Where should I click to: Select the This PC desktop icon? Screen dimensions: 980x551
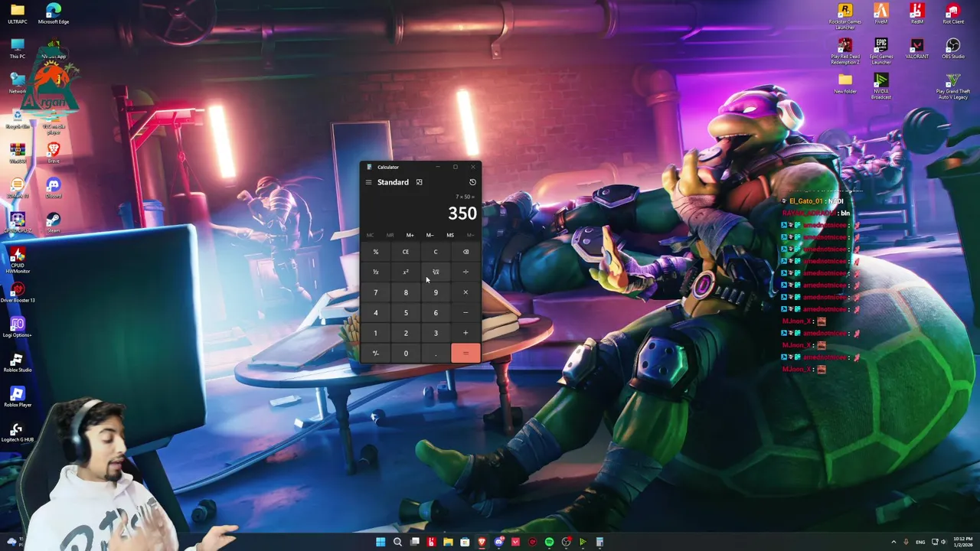point(17,48)
